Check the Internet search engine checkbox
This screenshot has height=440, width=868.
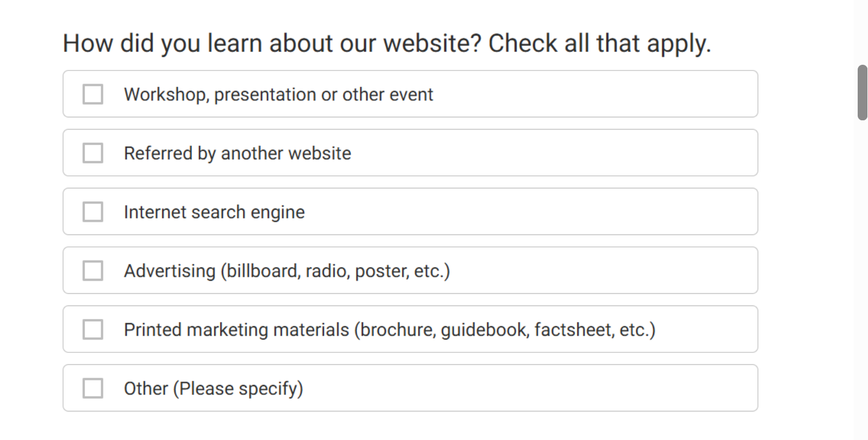point(92,211)
